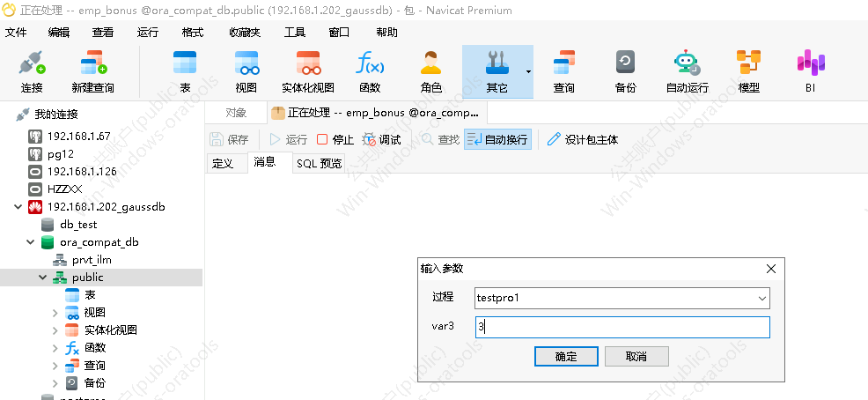Click the var3 parameter input field
868x400 pixels.
click(x=622, y=327)
